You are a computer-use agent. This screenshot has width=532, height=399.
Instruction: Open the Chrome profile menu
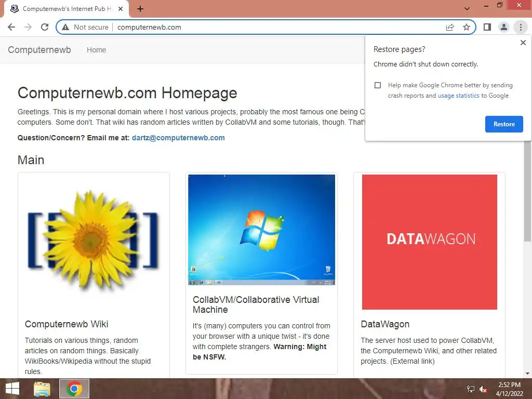504,27
